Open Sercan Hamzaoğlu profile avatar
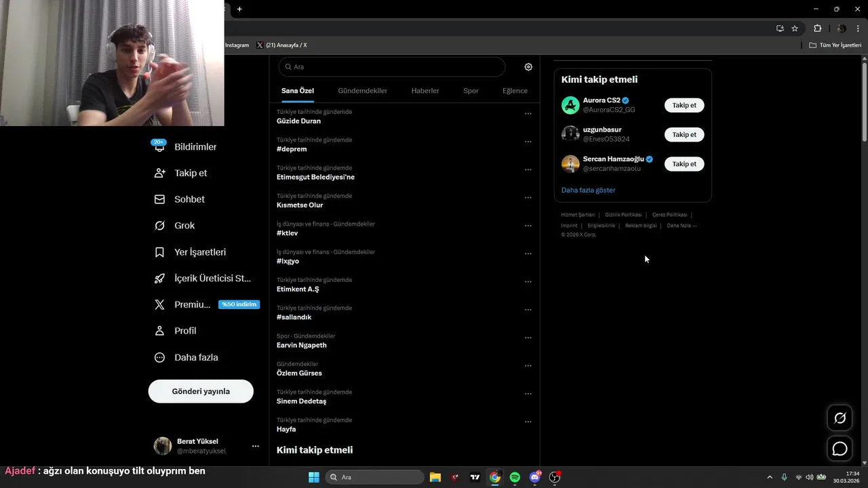 pyautogui.click(x=570, y=164)
